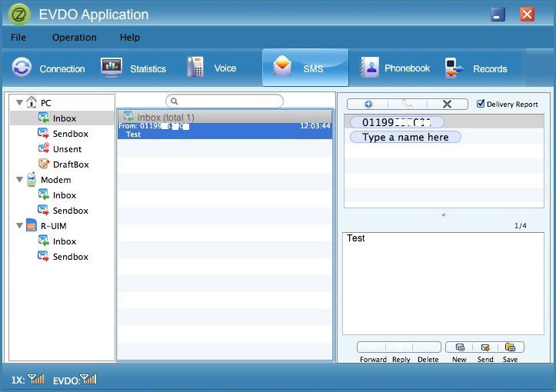Open the Records tab
This screenshot has height=392, width=556.
click(x=476, y=68)
